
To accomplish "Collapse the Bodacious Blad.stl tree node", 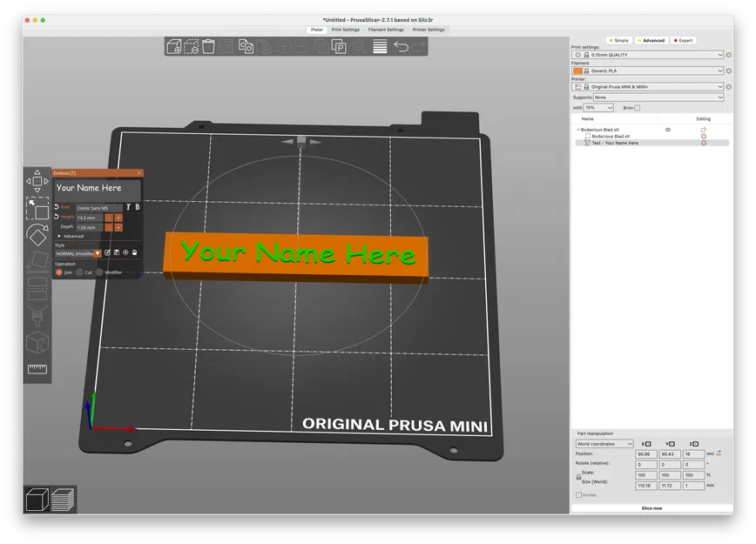I will [578, 130].
